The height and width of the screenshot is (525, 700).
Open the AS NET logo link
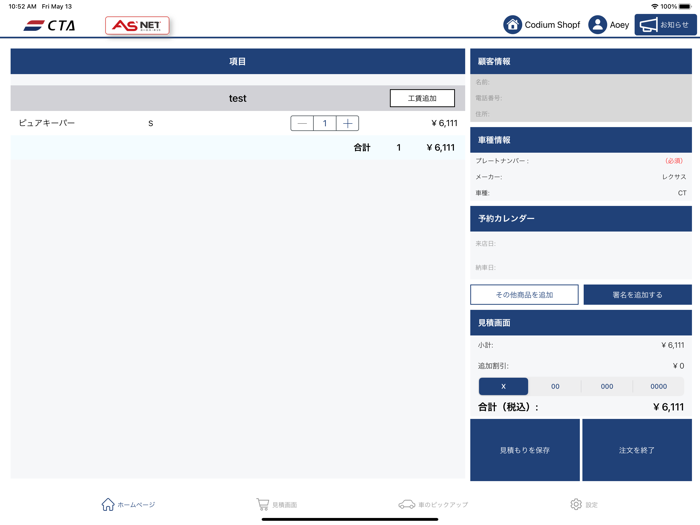tap(137, 25)
